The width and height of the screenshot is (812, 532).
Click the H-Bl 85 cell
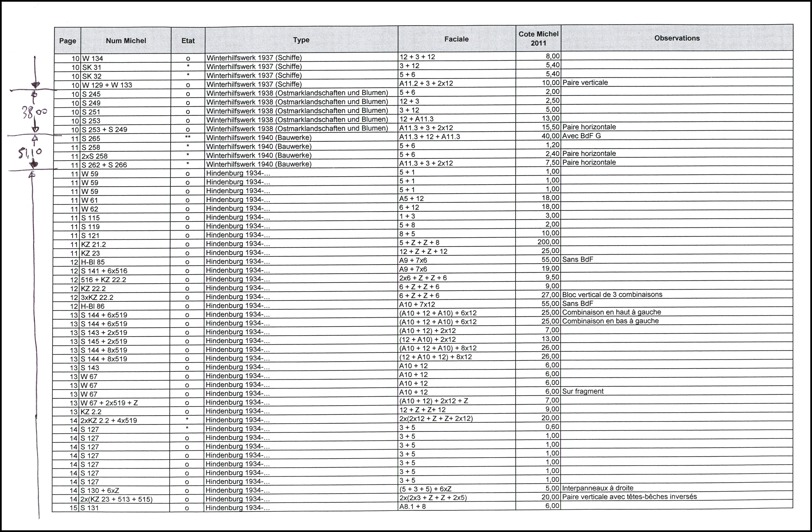[93, 262]
